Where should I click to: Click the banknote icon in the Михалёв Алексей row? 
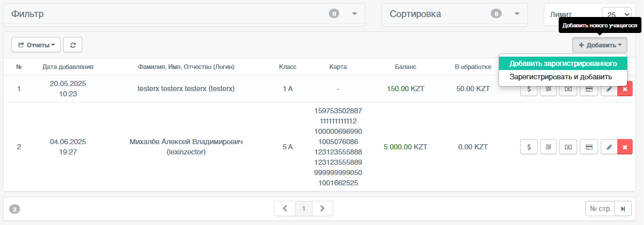[x=568, y=147]
